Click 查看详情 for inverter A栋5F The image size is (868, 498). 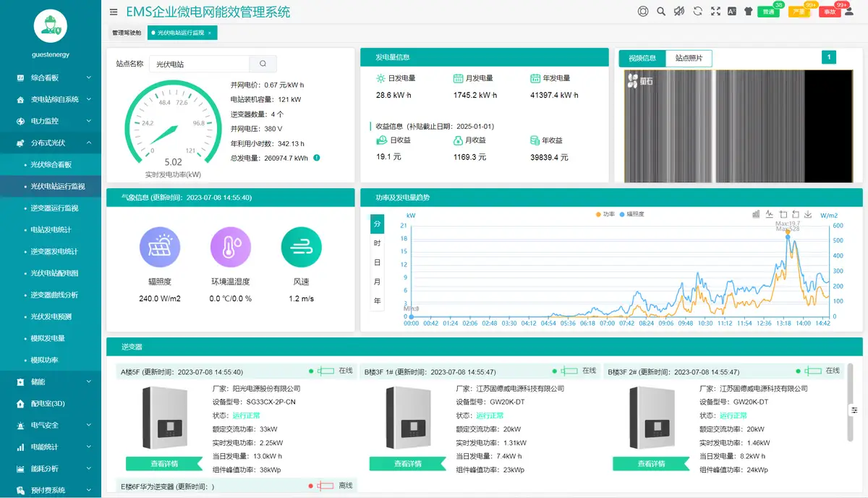(x=164, y=464)
